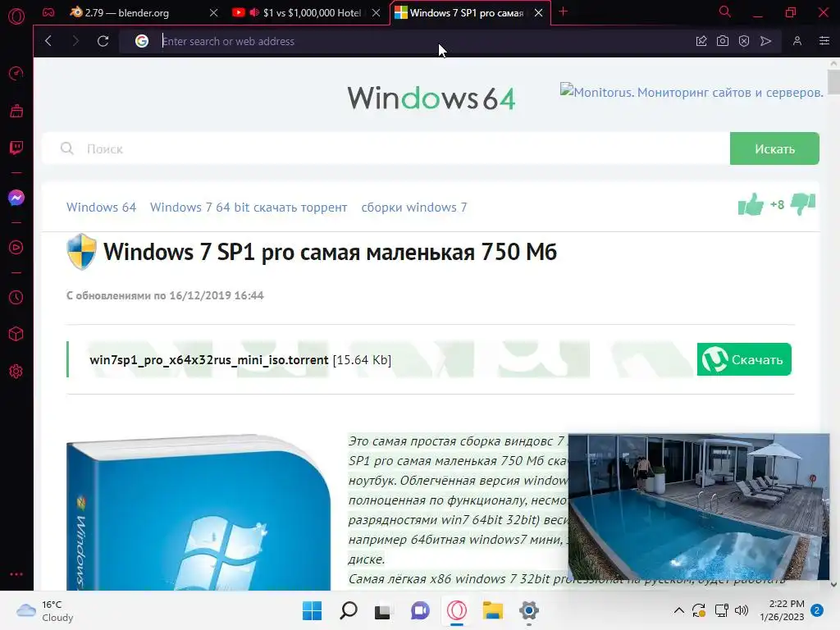The image size is (840, 630).
Task: Open the Opera main menu logo
Action: 16,16
